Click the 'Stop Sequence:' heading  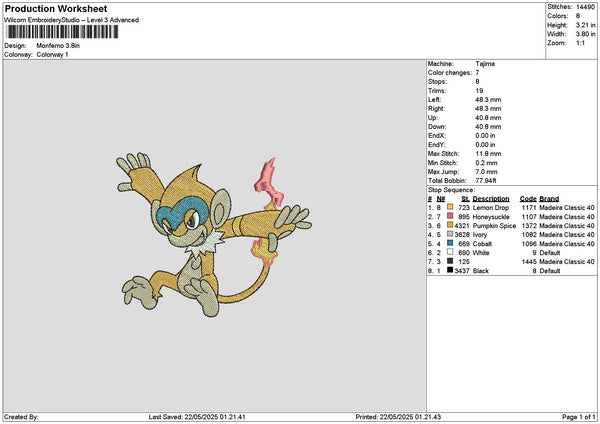pyautogui.click(x=451, y=190)
